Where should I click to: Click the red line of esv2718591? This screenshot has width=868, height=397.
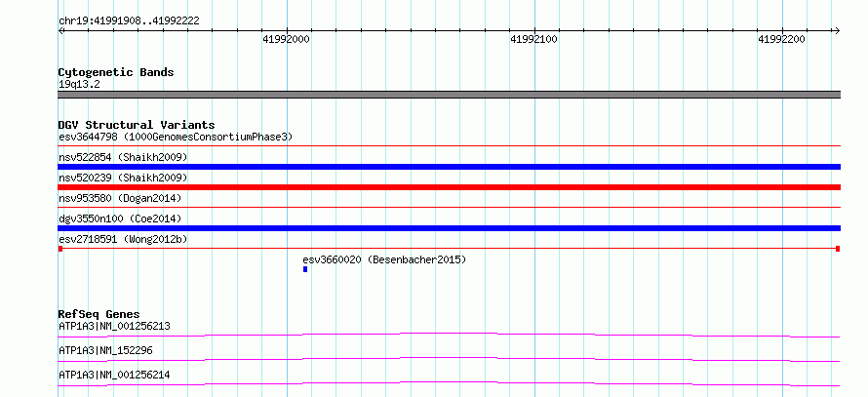pos(449,249)
